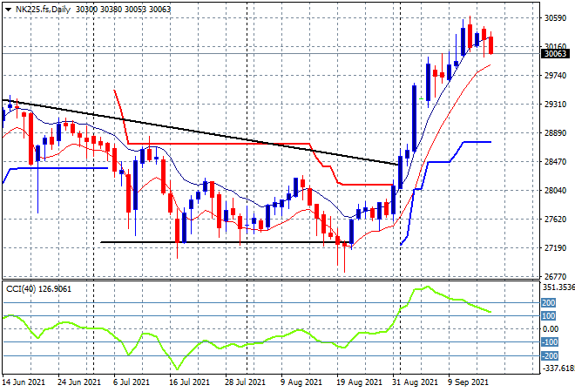Click the CCI maximum value 351.3536
This screenshot has height=392, width=575.
pos(558,287)
